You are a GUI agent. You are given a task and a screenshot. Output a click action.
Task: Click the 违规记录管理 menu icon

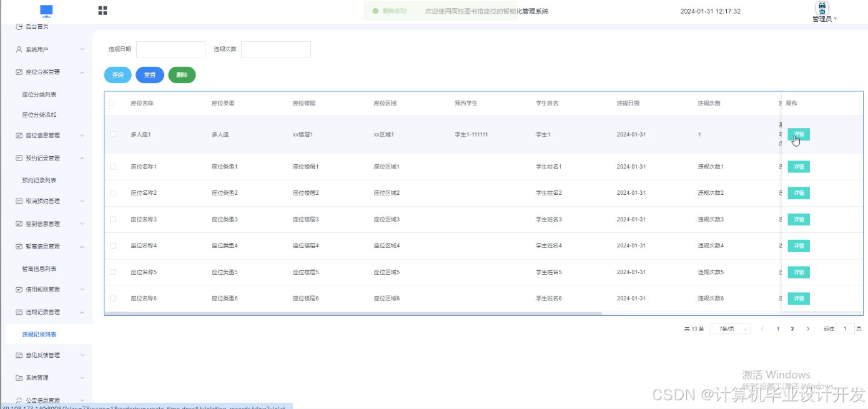[19, 312]
